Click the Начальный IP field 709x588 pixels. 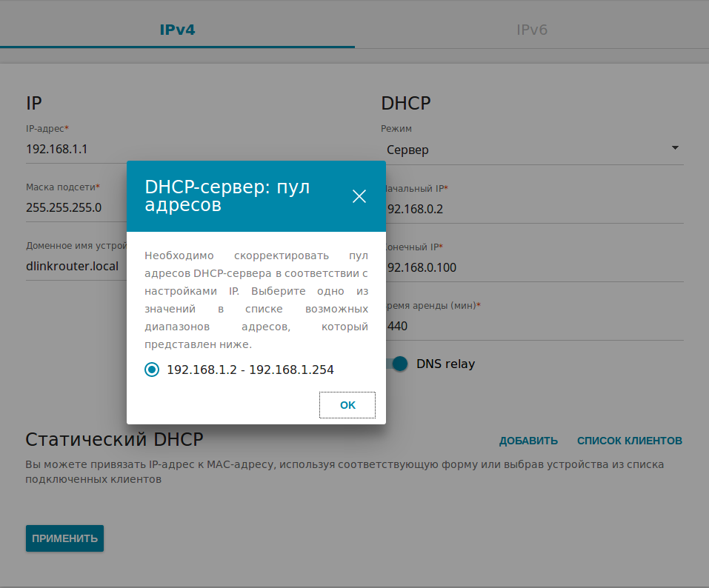[533, 209]
